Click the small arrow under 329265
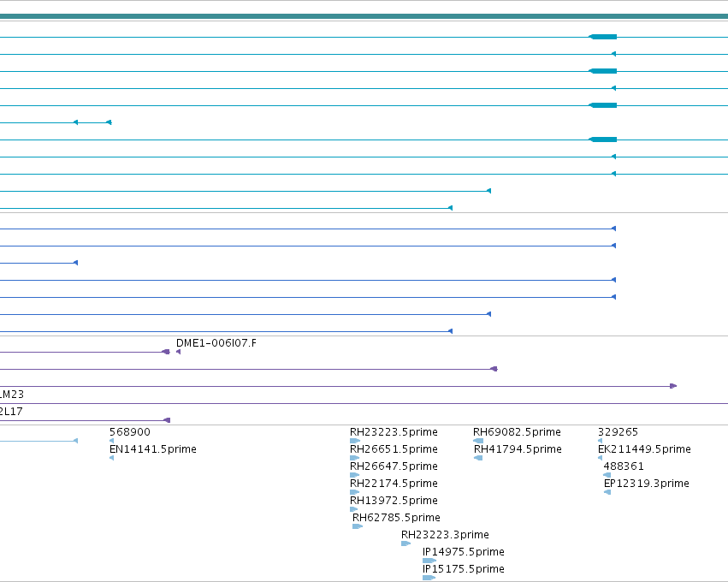This screenshot has width=728, height=582. click(600, 441)
